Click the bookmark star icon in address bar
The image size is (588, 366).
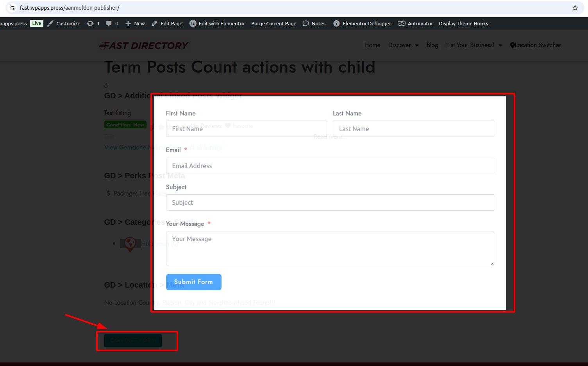(575, 8)
